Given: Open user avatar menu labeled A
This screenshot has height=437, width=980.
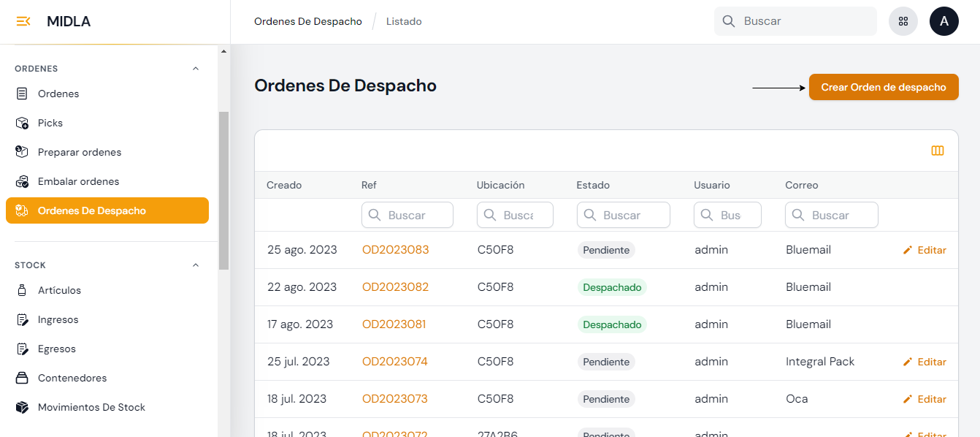Looking at the screenshot, I should pos(943,21).
